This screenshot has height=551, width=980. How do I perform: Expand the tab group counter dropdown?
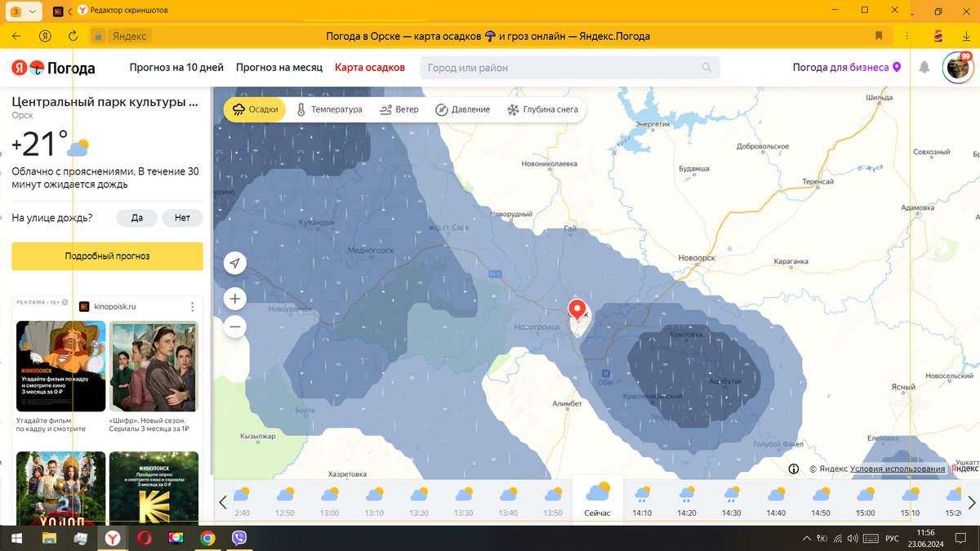point(23,11)
